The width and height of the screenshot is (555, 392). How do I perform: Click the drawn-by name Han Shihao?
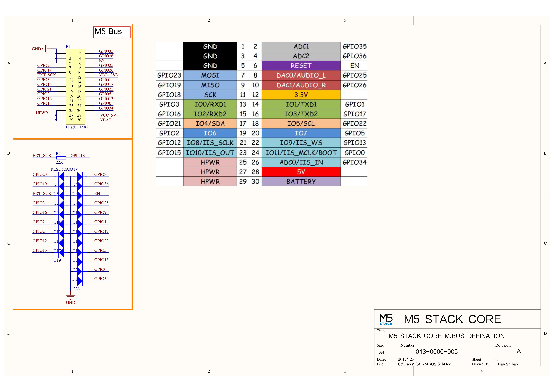(x=508, y=364)
